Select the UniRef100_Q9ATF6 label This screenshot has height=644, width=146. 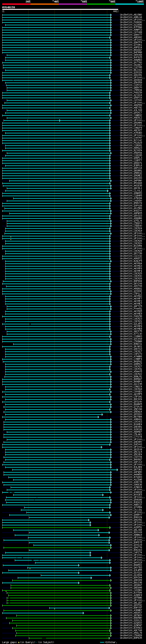[131, 42]
